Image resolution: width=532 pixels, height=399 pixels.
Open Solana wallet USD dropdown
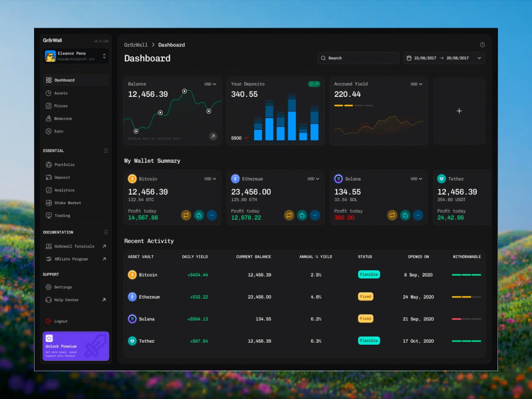pos(417,179)
